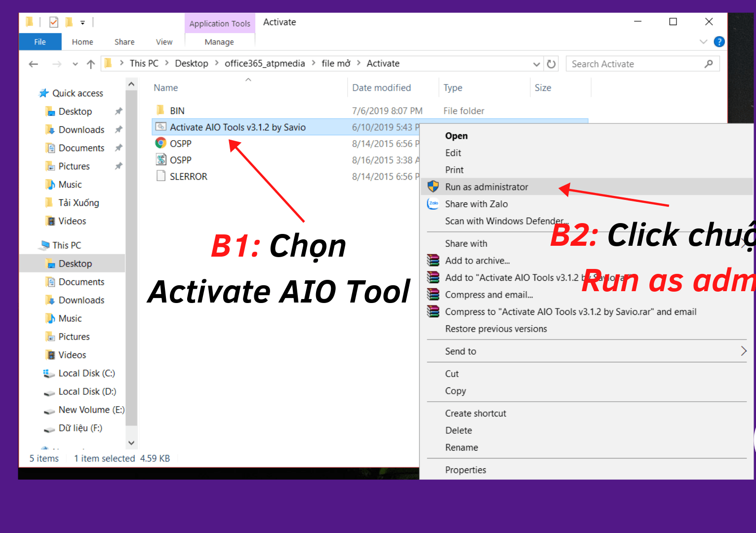Click navigation pane scroll down arrow
The height and width of the screenshot is (533, 756).
coord(131,443)
